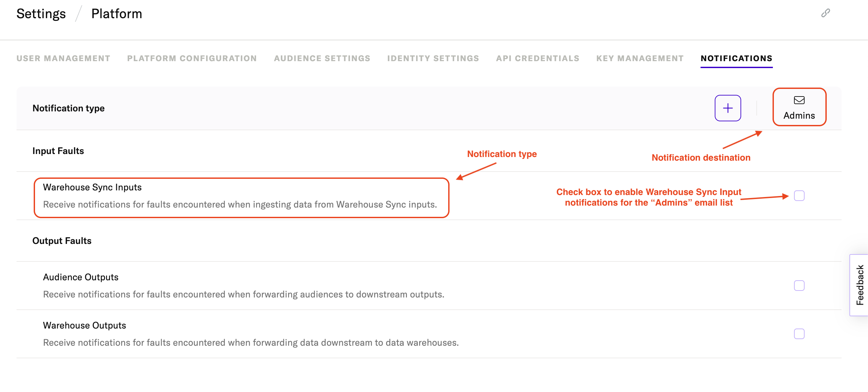Click the Output Faults section header
The height and width of the screenshot is (392, 868).
pos(62,241)
